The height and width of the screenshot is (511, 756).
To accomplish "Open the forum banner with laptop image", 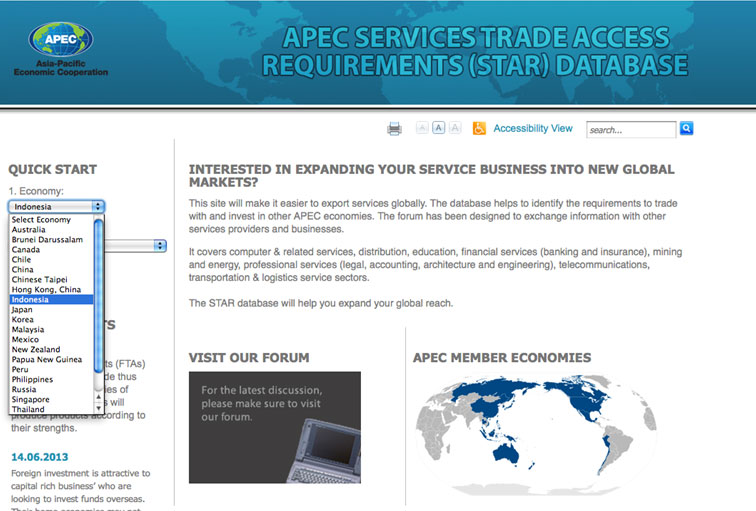I will pos(275,427).
